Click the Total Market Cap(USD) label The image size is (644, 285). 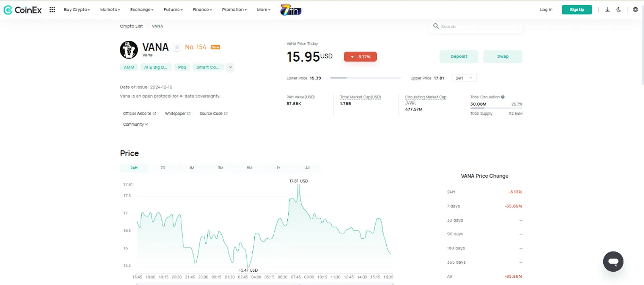(360, 97)
